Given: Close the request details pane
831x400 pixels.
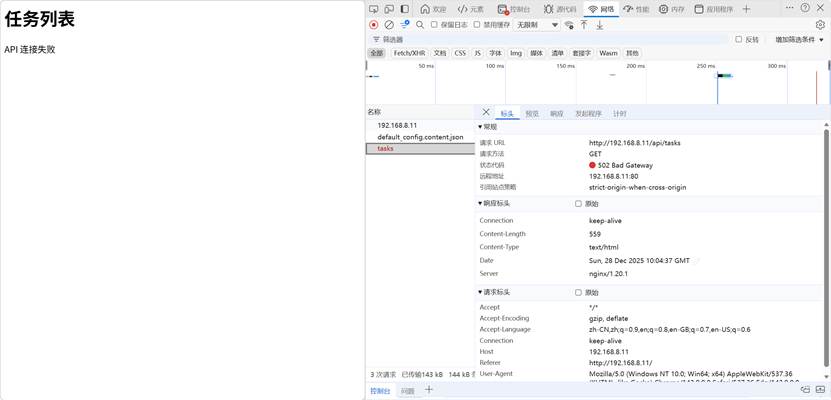Looking at the screenshot, I should pyautogui.click(x=486, y=112).
